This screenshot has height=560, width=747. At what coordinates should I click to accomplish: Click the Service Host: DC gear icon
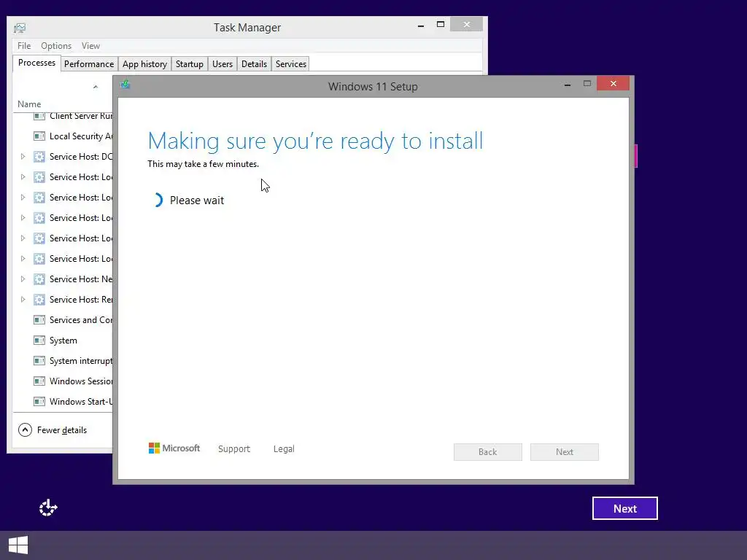pyautogui.click(x=39, y=157)
